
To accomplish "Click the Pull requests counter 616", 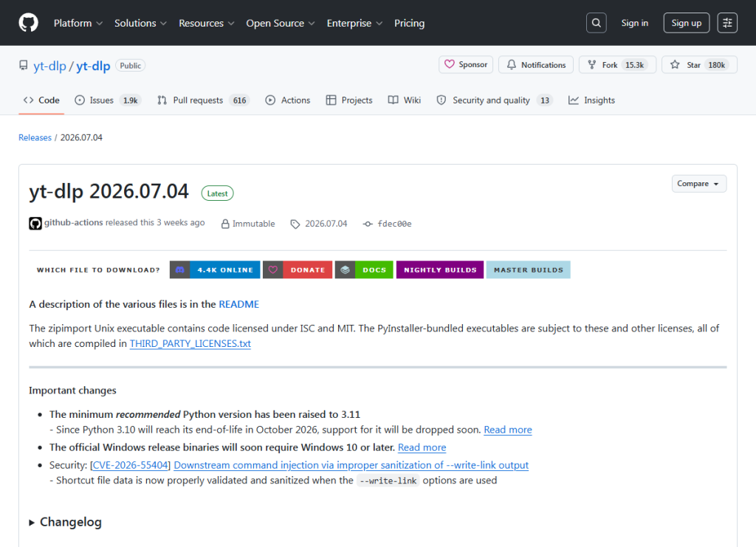I will pos(240,100).
